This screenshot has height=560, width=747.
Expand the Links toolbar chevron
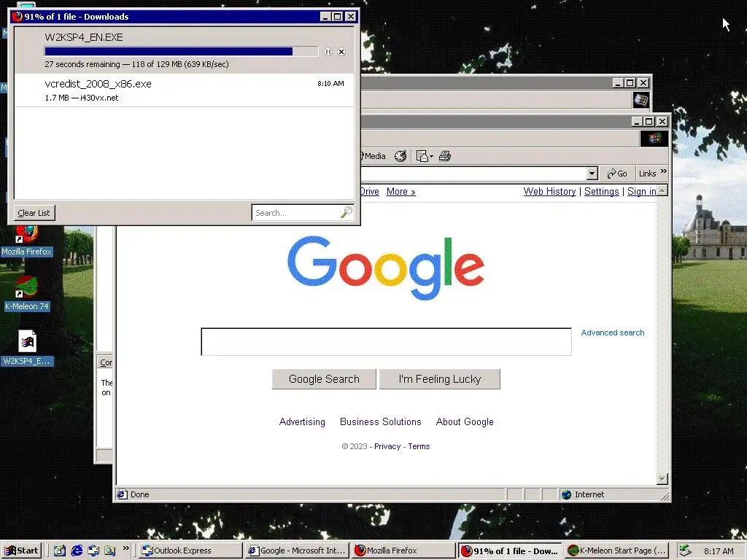point(664,171)
